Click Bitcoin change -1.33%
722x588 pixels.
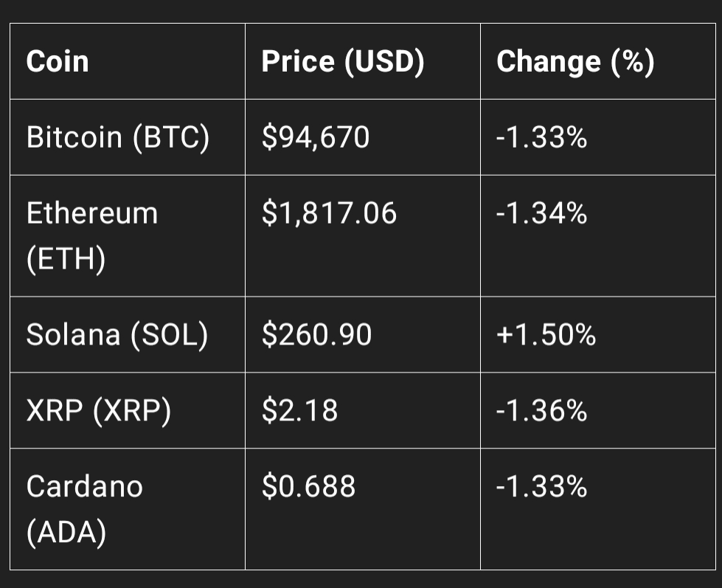(x=541, y=137)
